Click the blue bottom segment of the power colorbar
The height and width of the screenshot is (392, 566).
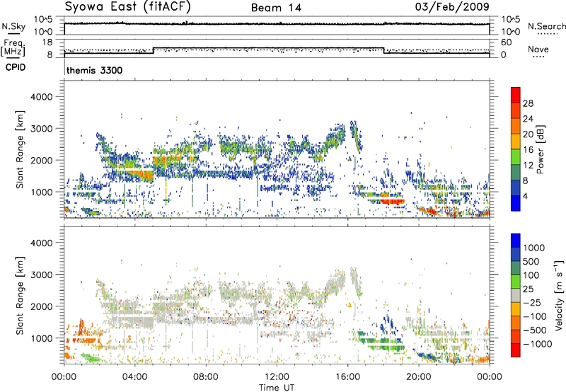coord(516,203)
